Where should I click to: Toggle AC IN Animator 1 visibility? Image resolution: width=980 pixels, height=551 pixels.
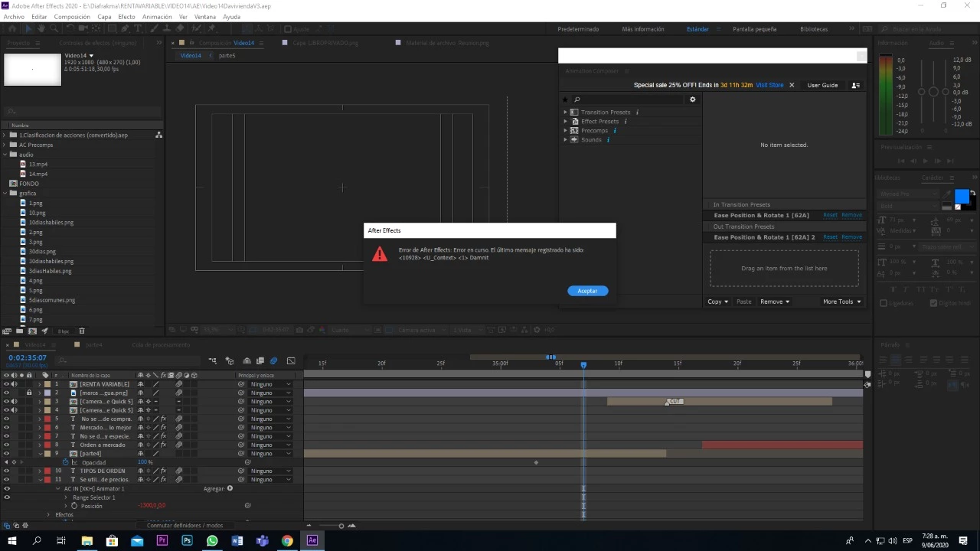[x=7, y=488]
